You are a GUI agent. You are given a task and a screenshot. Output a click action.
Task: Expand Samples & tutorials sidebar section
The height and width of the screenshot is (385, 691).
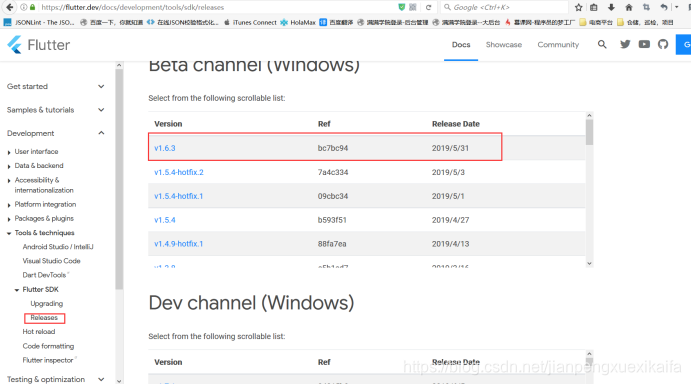click(x=56, y=110)
